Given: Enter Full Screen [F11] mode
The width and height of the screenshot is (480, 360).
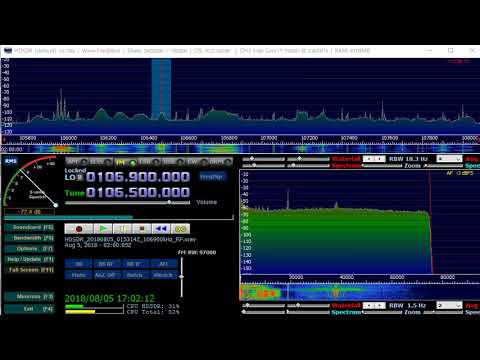Looking at the screenshot, I should tap(30, 270).
